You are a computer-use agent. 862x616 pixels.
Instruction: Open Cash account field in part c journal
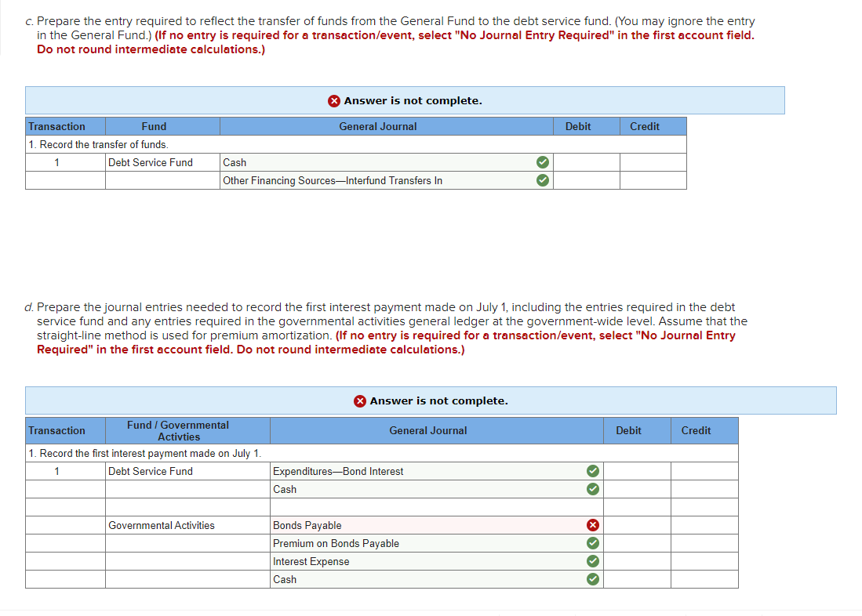tap(387, 162)
